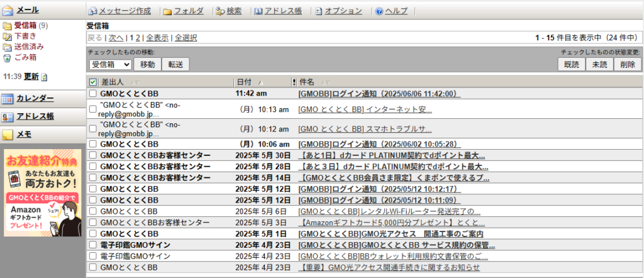Click the 転送 button
644x278 pixels.
click(175, 65)
